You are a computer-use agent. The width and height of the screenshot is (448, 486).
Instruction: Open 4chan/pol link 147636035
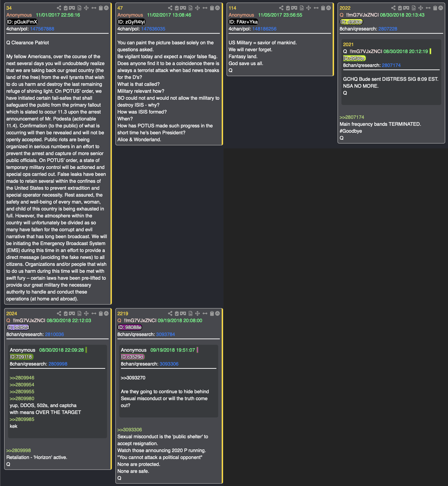point(153,29)
